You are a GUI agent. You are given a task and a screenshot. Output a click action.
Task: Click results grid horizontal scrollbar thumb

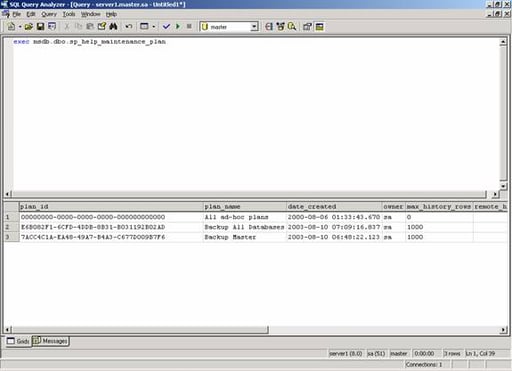tap(140, 330)
